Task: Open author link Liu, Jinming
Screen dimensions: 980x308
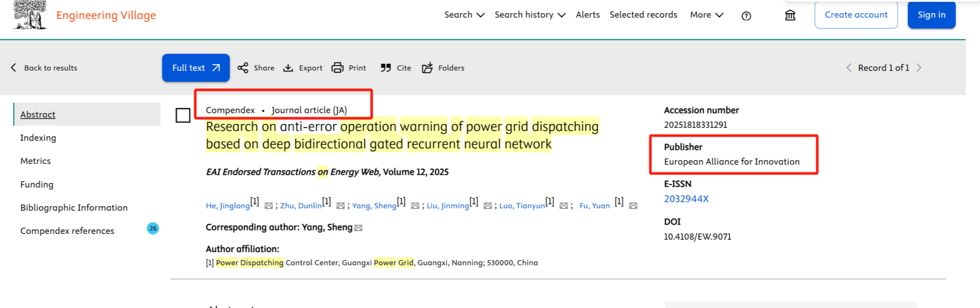Action: (448, 206)
